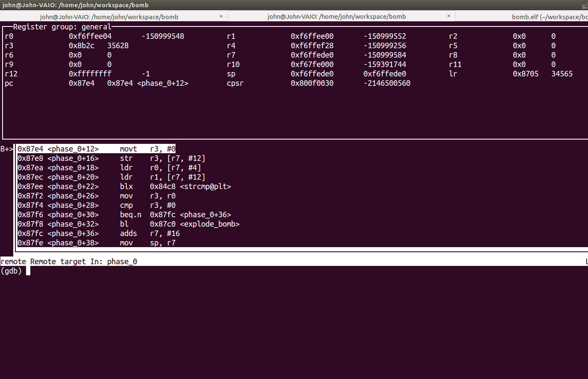Switch to the second john@John-VAIO tab
The image size is (588, 379).
(336, 17)
